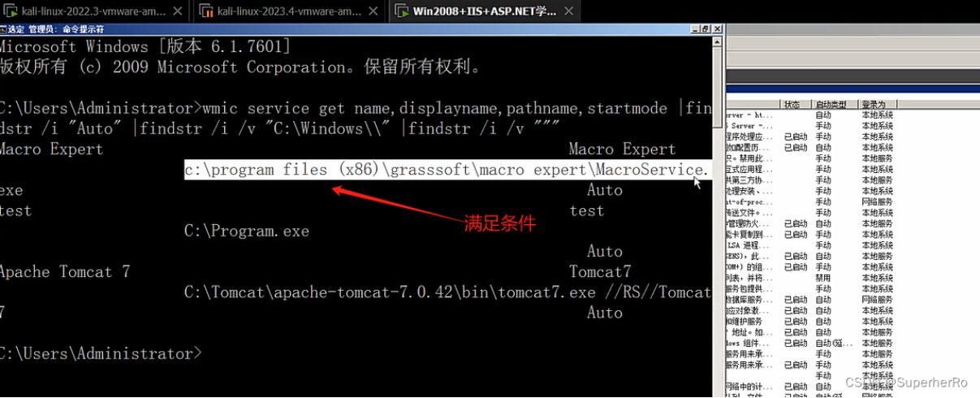Click the Tomcat7 display name text
This screenshot has height=398, width=980.
click(x=600, y=271)
